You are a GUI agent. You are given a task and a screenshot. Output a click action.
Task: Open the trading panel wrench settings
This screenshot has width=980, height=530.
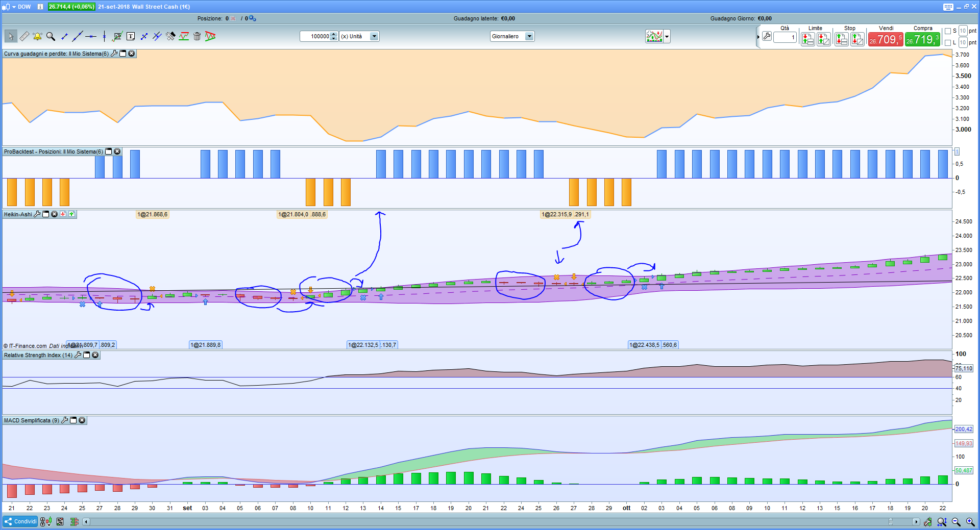click(767, 36)
